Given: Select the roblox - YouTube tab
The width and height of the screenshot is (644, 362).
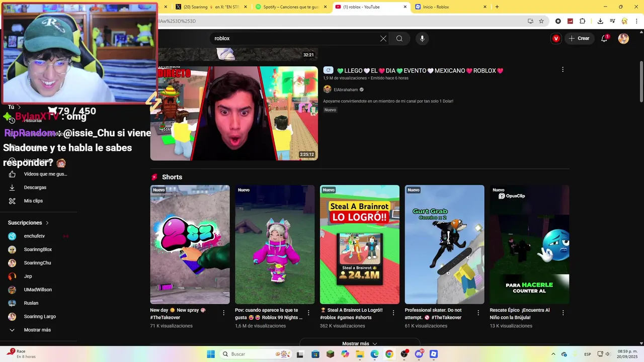Looking at the screenshot, I should pyautogui.click(x=371, y=7).
